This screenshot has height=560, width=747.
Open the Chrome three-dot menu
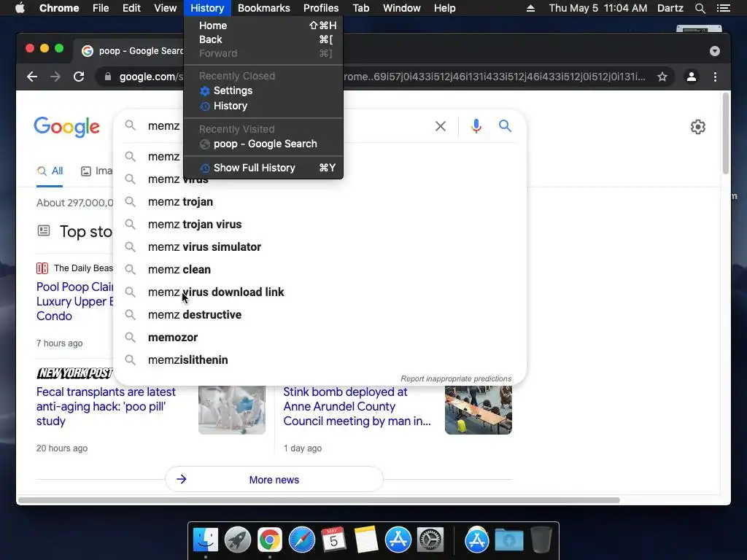coord(715,77)
